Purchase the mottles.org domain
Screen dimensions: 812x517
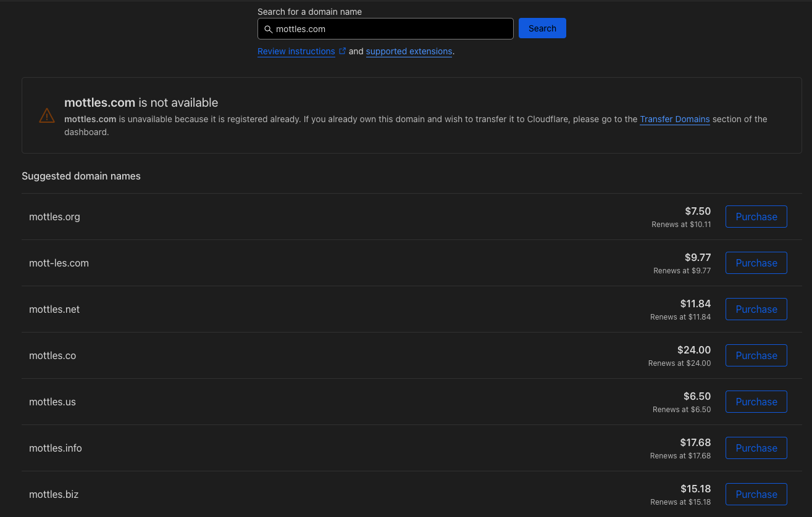click(756, 217)
